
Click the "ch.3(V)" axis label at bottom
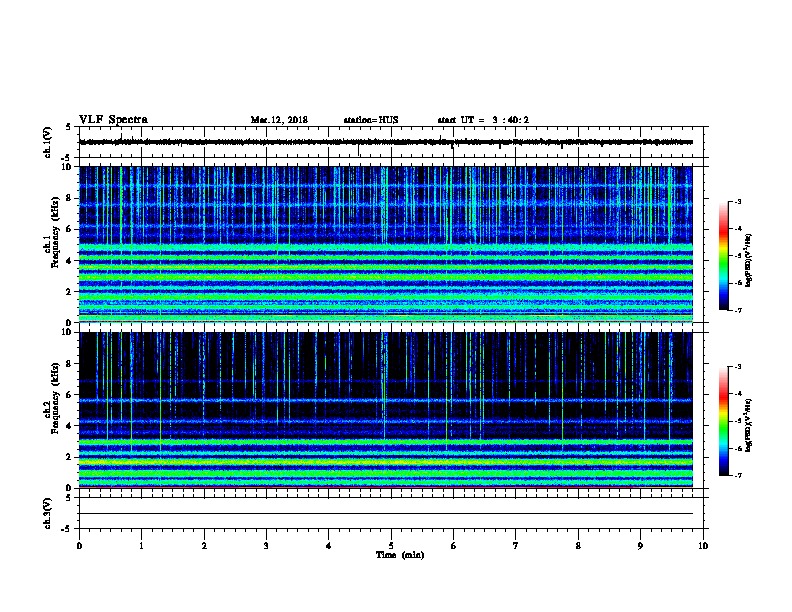click(47, 513)
